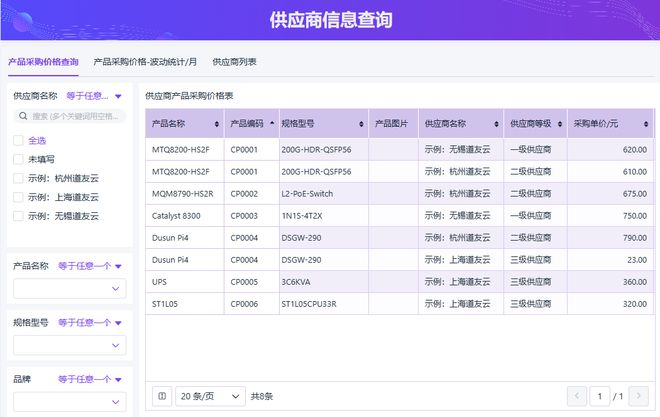This screenshot has width=660, height=417.
Task: Check the 示例：杭州道友云 filter checkbox
Action: [x=18, y=178]
